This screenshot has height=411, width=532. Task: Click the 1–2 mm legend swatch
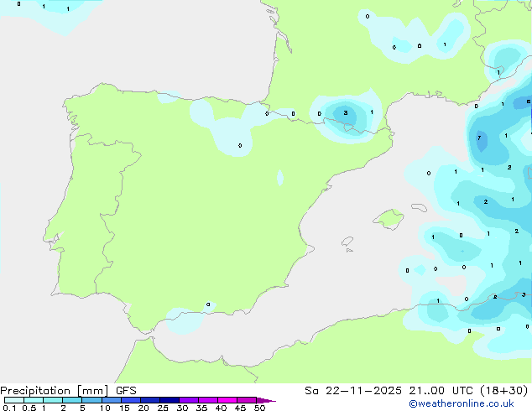pos(53,400)
